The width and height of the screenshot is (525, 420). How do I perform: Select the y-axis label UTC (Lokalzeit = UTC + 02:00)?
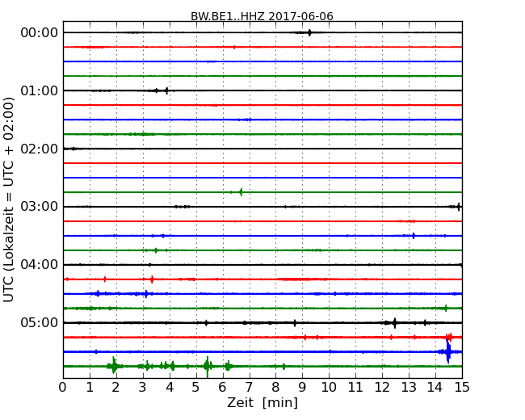9,199
